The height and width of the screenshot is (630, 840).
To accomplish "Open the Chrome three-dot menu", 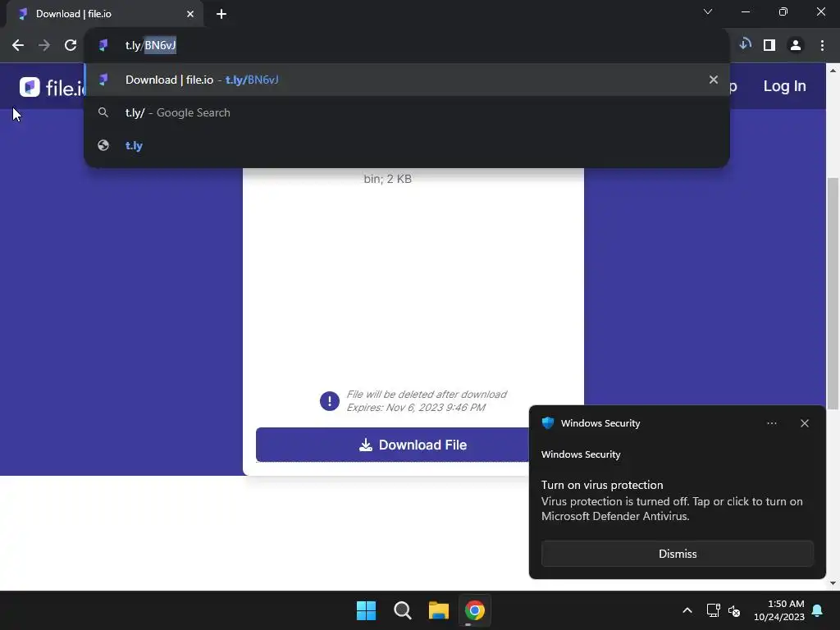I will pos(822,46).
